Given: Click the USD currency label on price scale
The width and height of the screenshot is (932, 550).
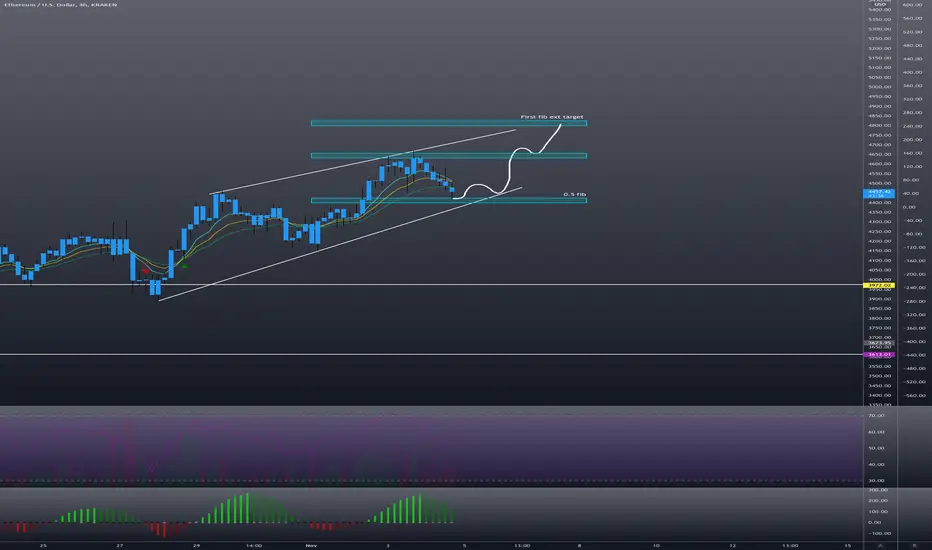Looking at the screenshot, I should (x=880, y=4).
